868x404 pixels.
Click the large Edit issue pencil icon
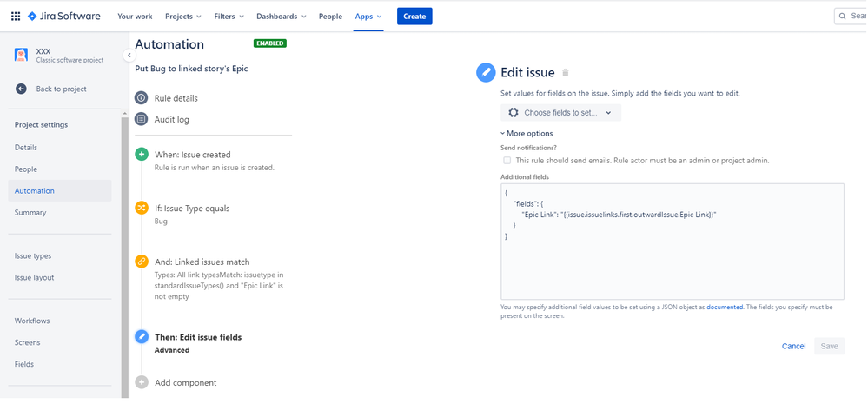[486, 72]
